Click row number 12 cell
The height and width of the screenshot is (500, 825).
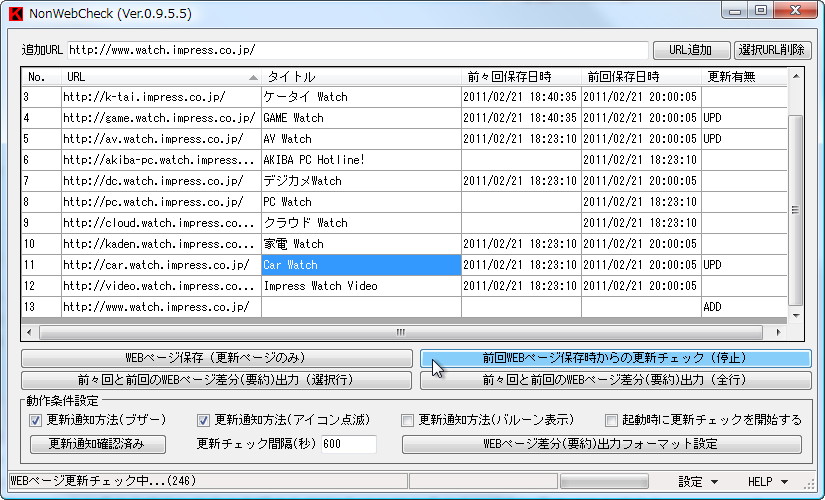pyautogui.click(x=42, y=286)
